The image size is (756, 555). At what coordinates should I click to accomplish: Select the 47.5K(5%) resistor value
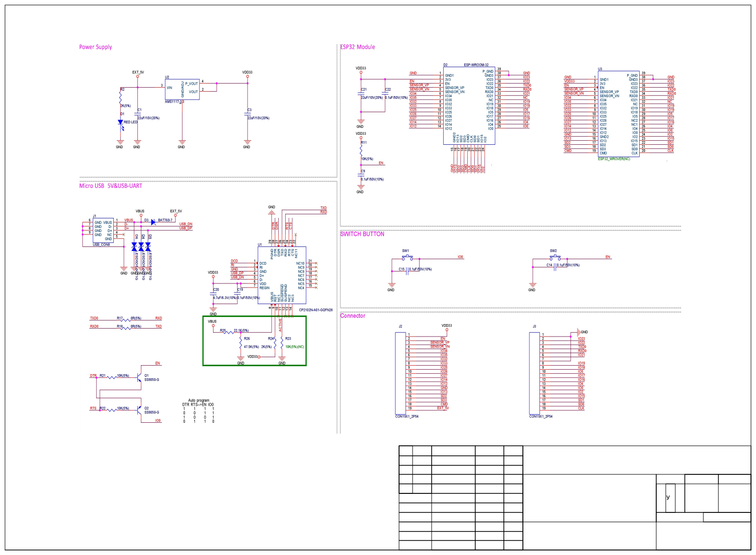(x=251, y=347)
